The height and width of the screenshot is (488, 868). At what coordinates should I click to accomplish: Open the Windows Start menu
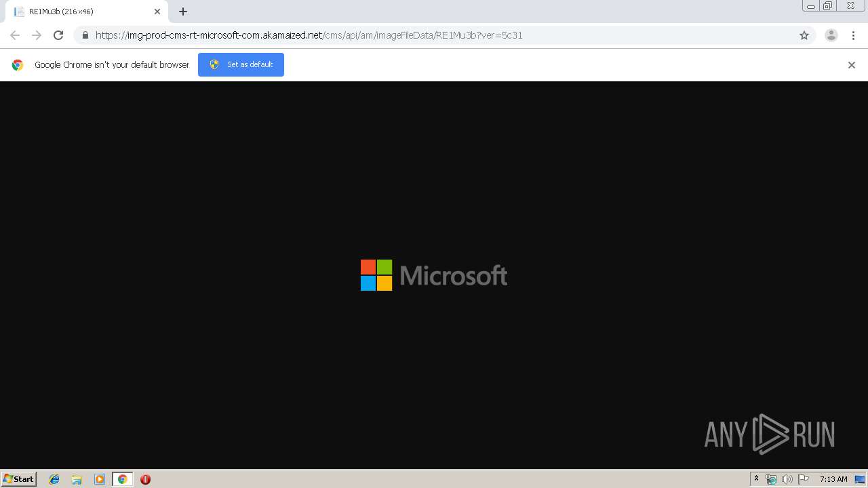18,479
